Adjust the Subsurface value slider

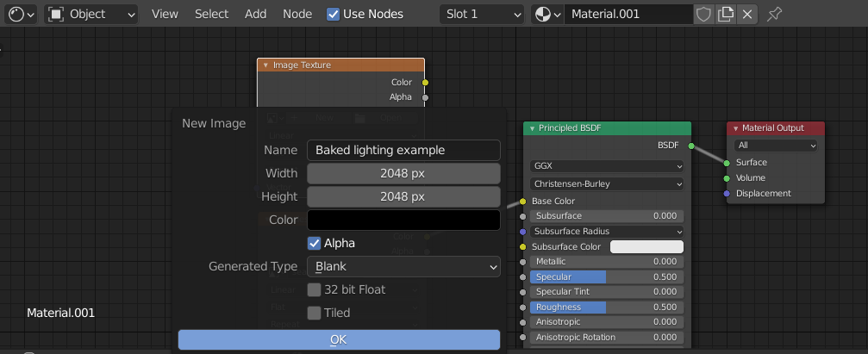[607, 215]
